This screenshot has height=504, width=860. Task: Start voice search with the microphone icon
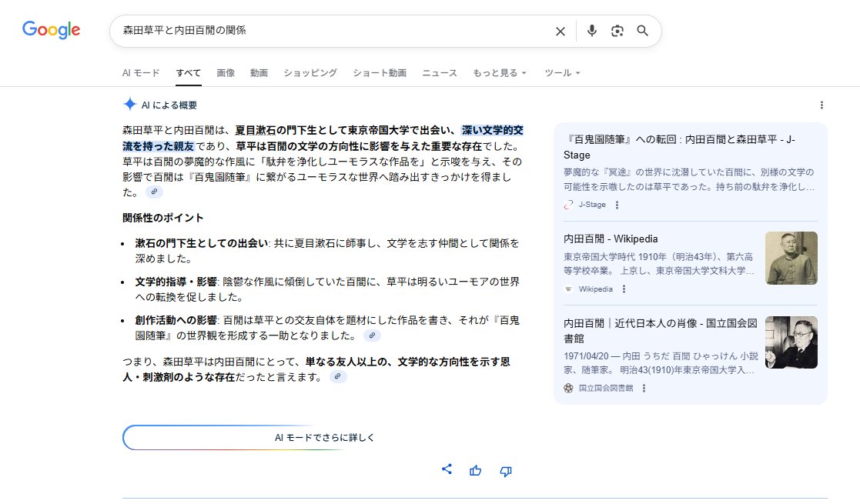[x=591, y=31]
